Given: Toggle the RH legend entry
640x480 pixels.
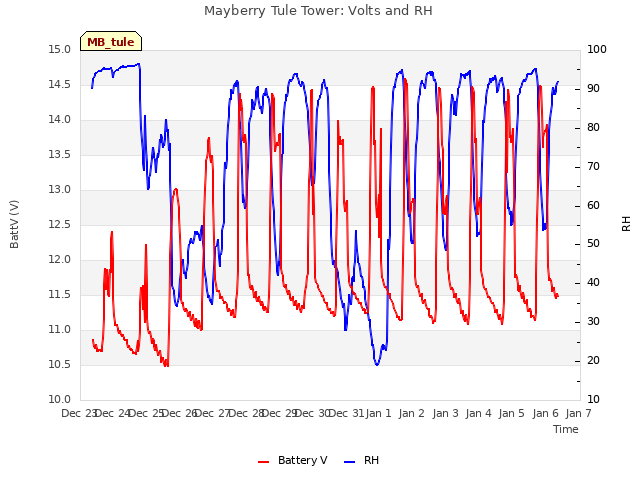Looking at the screenshot, I should [x=362, y=460].
